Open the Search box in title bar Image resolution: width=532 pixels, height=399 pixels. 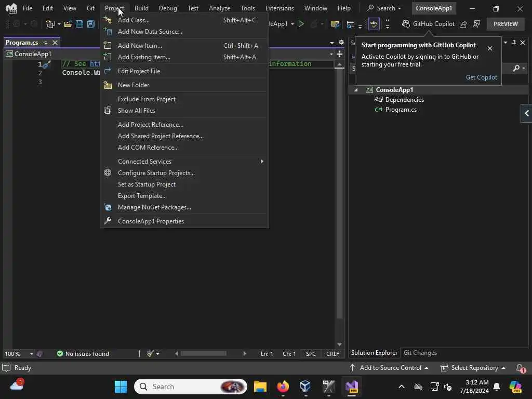pyautogui.click(x=384, y=8)
